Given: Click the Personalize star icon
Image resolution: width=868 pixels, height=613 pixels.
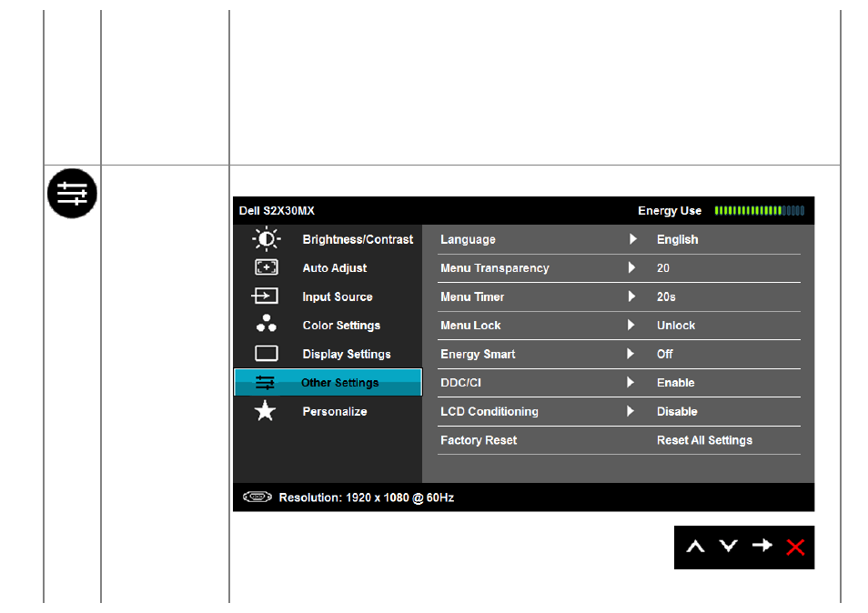Looking at the screenshot, I should (265, 410).
